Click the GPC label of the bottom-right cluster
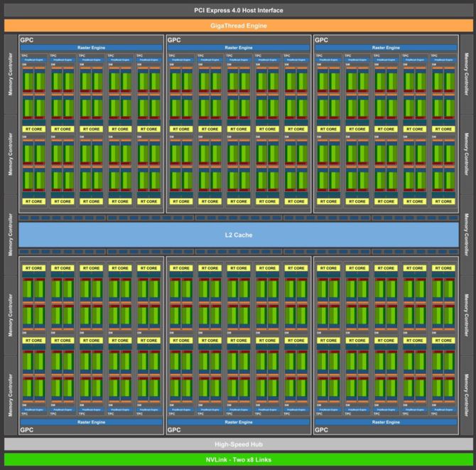Viewport: 476px width, 470px height. pos(321,430)
